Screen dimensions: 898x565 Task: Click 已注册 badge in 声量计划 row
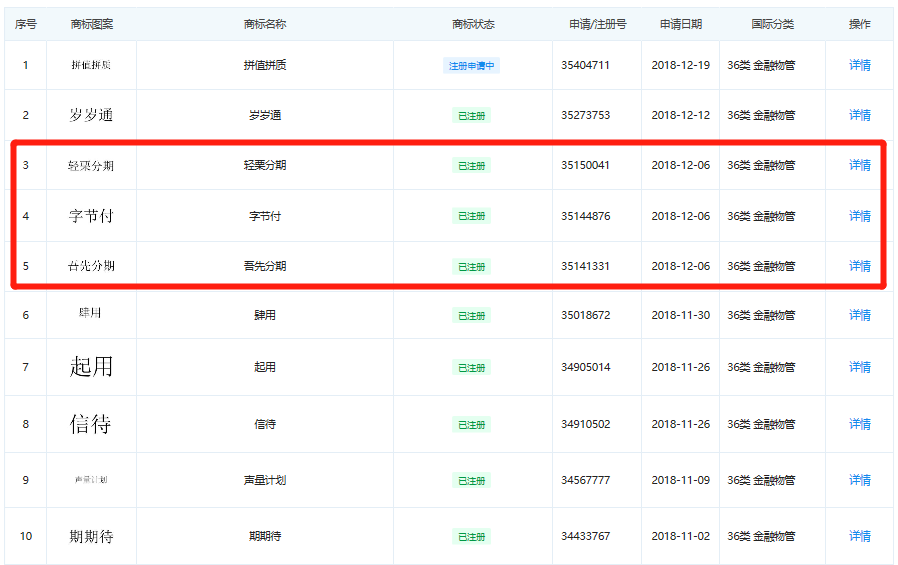[471, 481]
